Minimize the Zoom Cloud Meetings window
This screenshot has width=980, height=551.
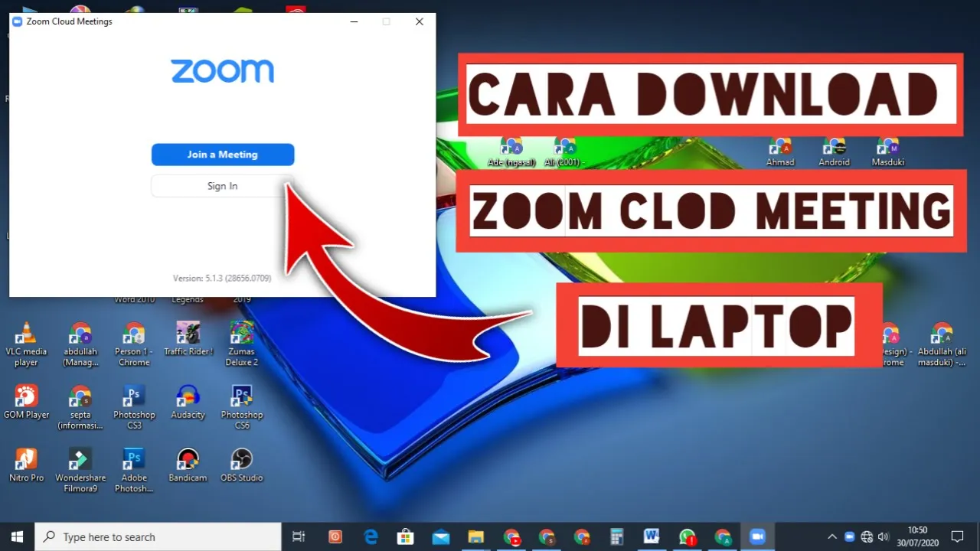(354, 21)
